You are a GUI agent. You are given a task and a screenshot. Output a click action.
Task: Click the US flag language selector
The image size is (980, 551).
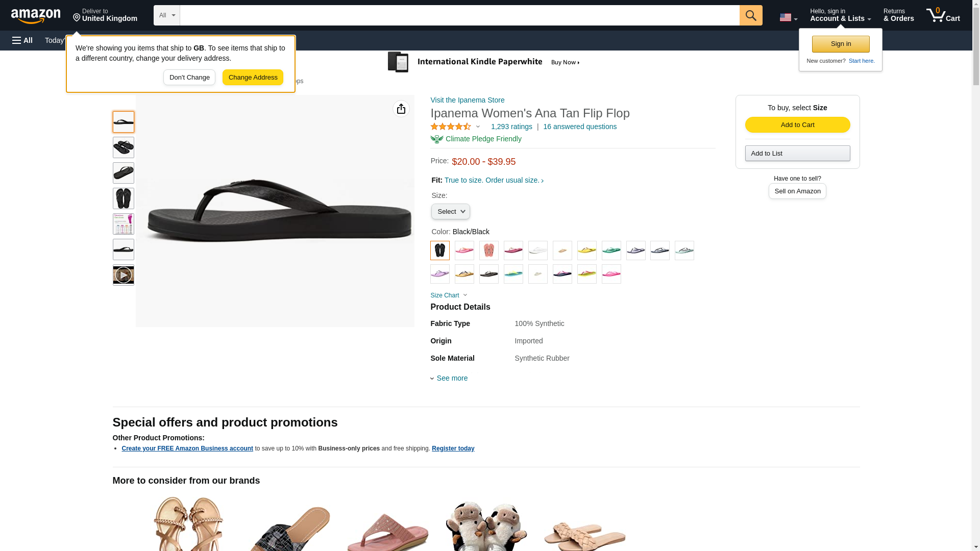tap(788, 17)
